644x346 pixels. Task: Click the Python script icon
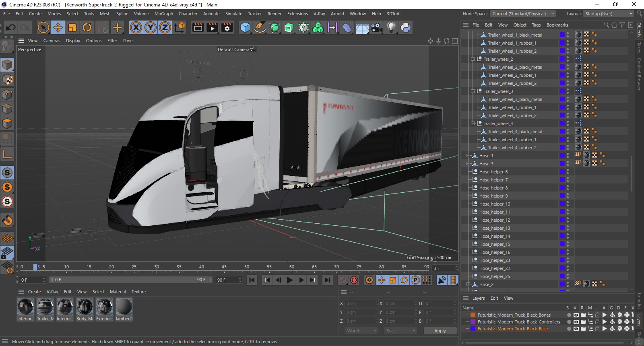405,27
